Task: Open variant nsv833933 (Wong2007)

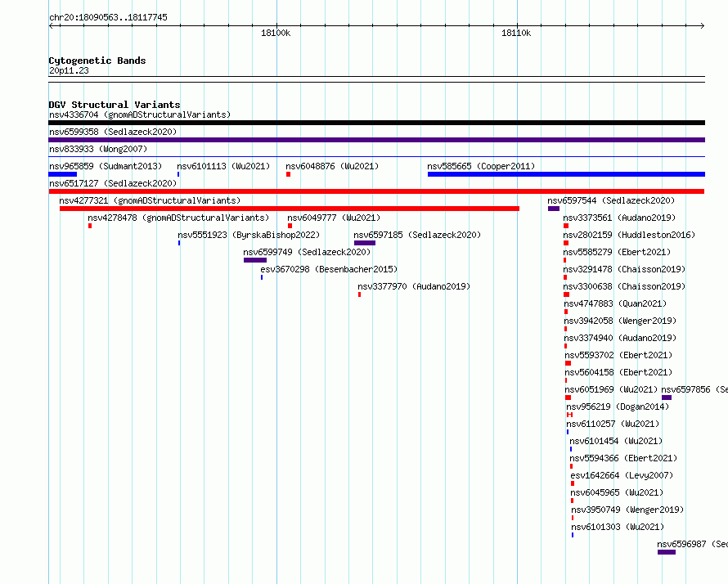Action: tap(98, 149)
